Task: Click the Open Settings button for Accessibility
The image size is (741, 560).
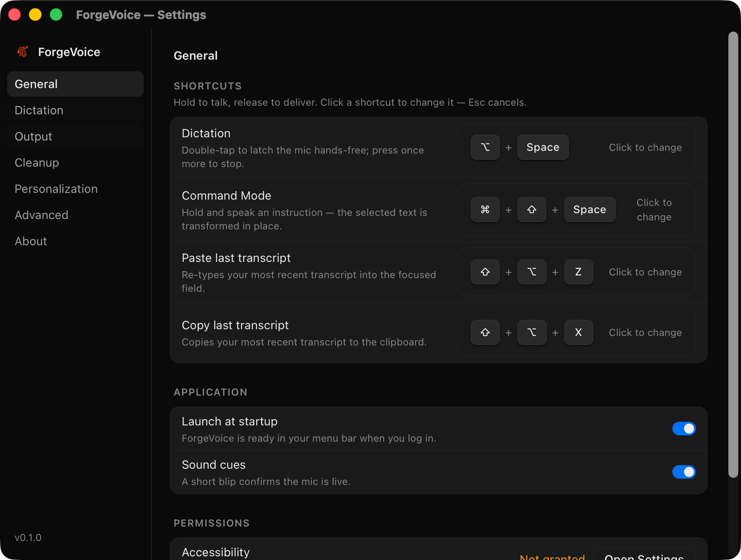Action: pos(644,554)
